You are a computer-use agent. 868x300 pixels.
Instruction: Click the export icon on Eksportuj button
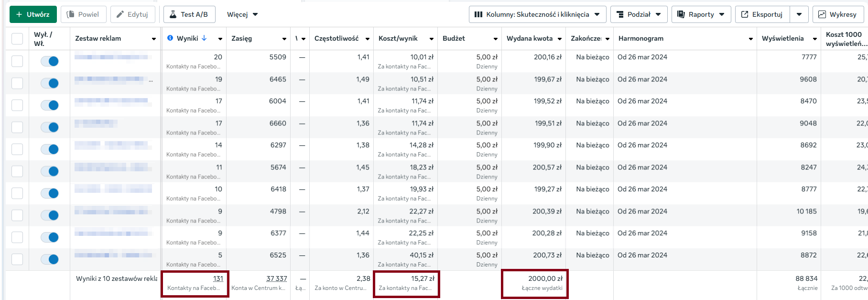(745, 14)
